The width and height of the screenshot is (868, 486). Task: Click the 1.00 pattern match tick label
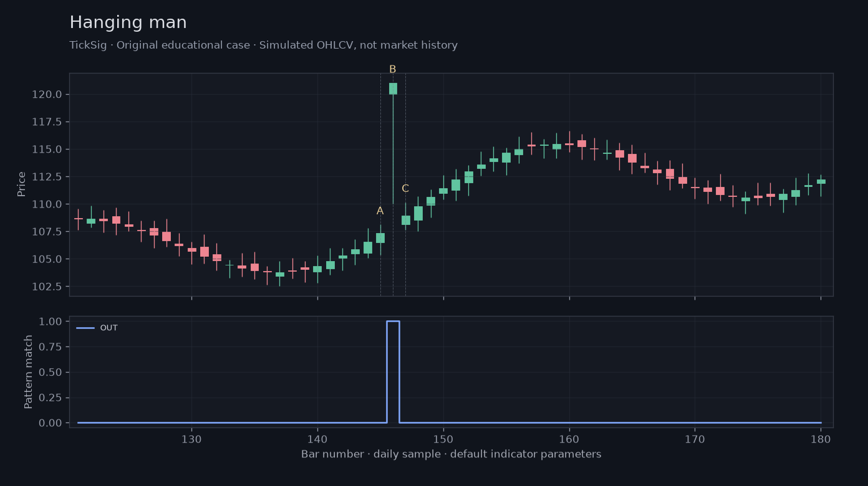(50, 322)
